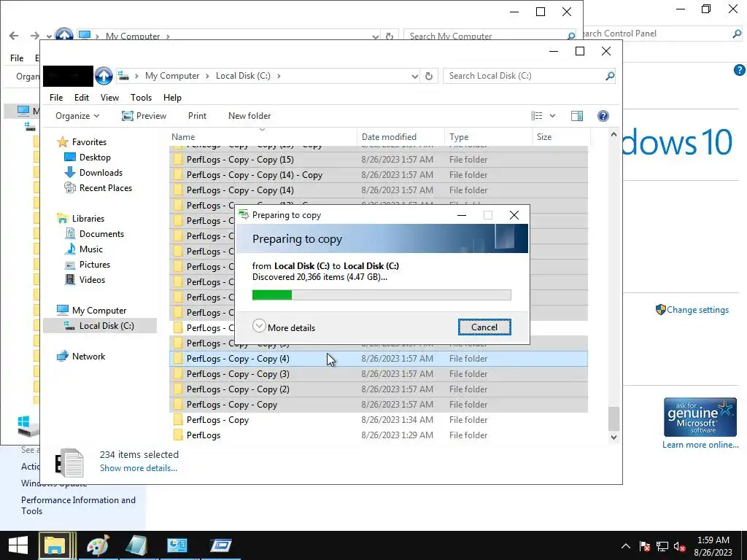Sort by Date modified column header
Screen dimensions: 747x560
click(x=400, y=137)
